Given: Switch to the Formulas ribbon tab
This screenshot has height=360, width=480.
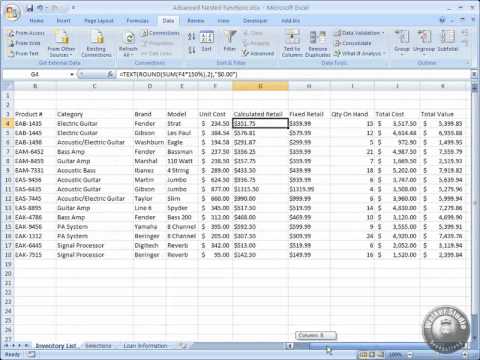Looking at the screenshot, I should [137, 21].
